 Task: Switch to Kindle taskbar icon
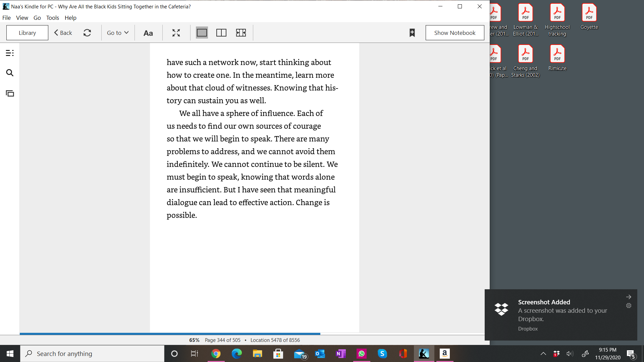click(x=424, y=354)
